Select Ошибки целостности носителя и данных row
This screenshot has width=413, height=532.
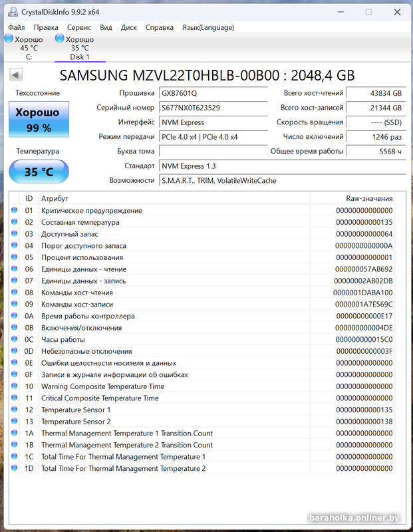pyautogui.click(x=203, y=362)
